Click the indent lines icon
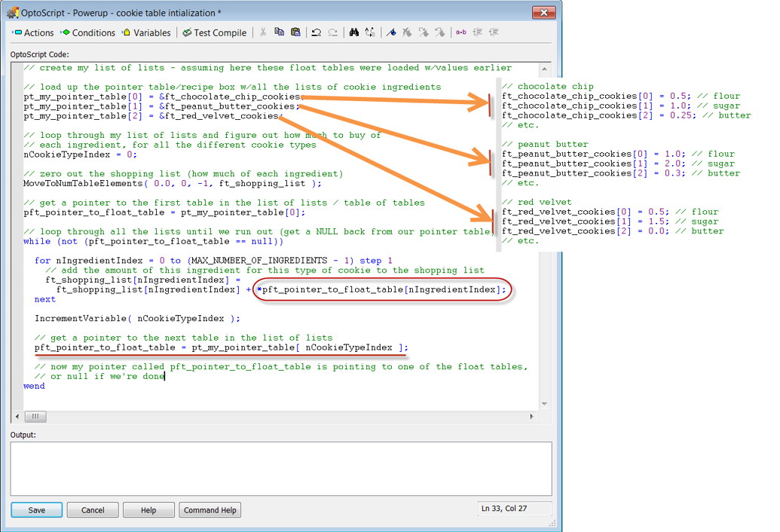780x532 pixels. click(x=478, y=32)
